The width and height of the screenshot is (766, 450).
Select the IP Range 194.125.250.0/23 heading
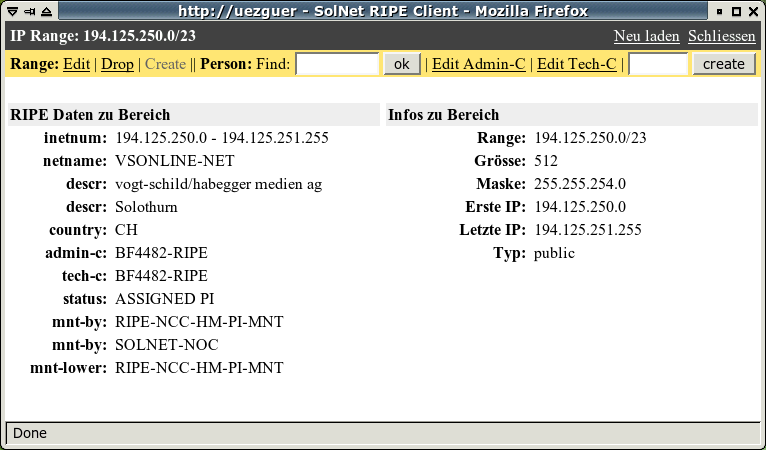[x=103, y=36]
